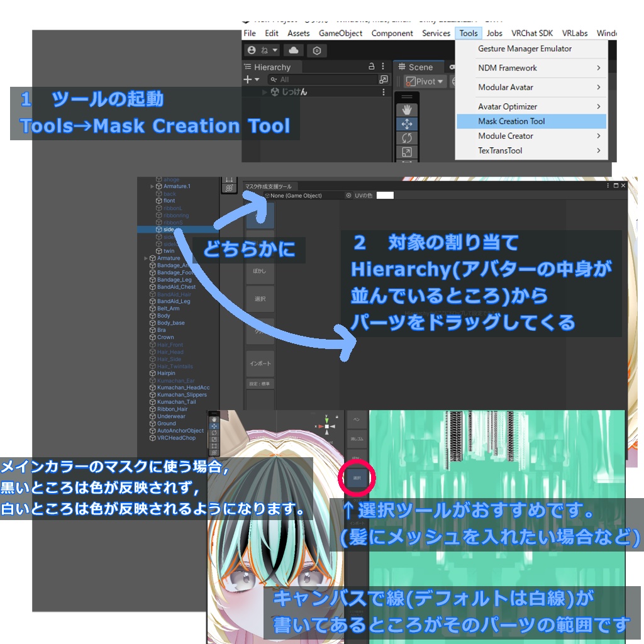Screen dimensions: 644x644
Task: Click the Rect tool icon in the Scene toolbar
Action: pos(407,151)
